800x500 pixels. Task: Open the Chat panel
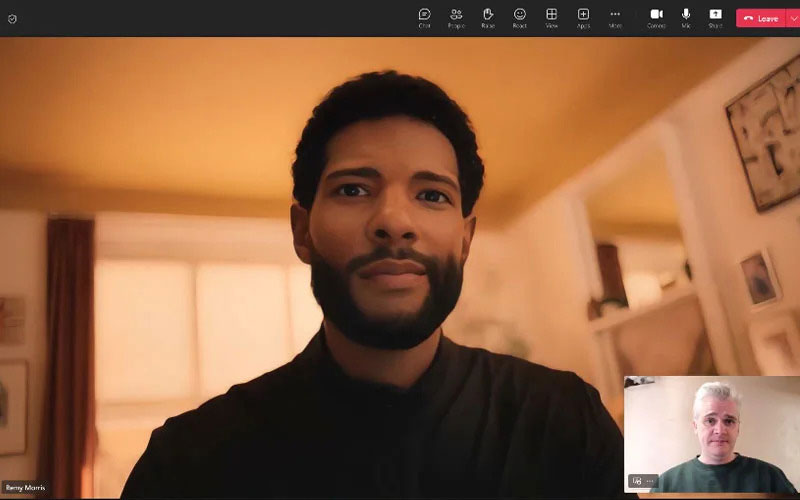point(424,18)
